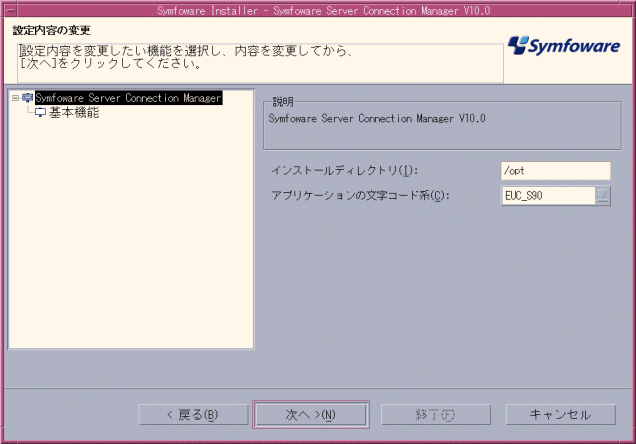The image size is (636, 444).
Task: Click the description text Symfoware Server Connection Manager V10.0
Action: (x=377, y=118)
